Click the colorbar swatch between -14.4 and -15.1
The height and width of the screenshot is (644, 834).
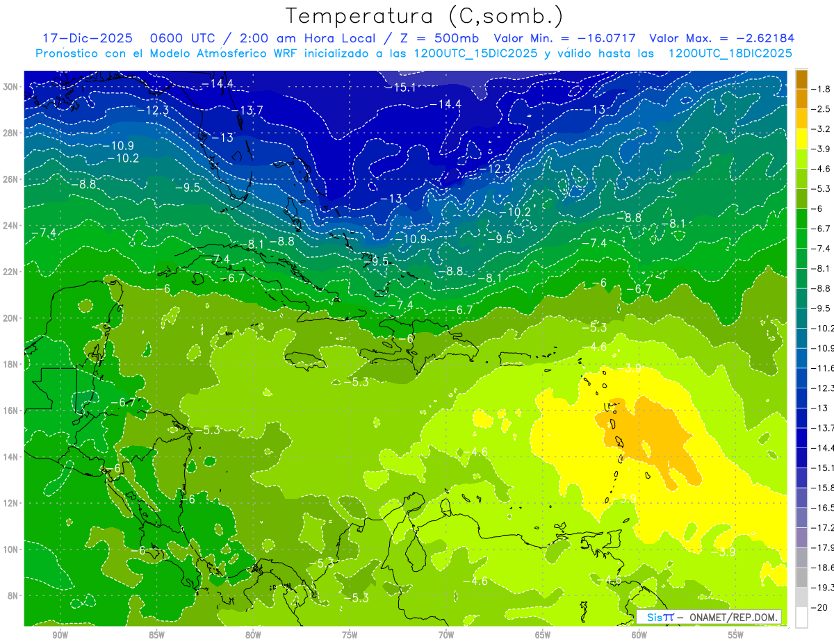(x=801, y=458)
